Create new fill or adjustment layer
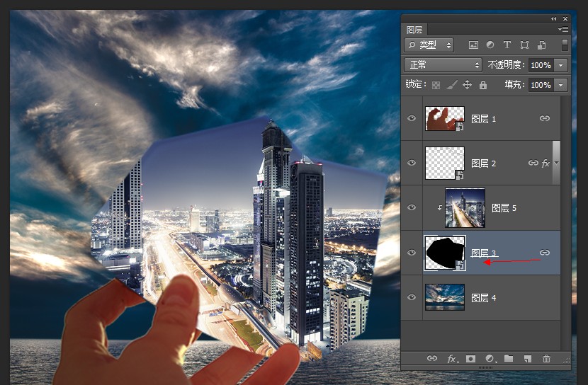 click(490, 359)
